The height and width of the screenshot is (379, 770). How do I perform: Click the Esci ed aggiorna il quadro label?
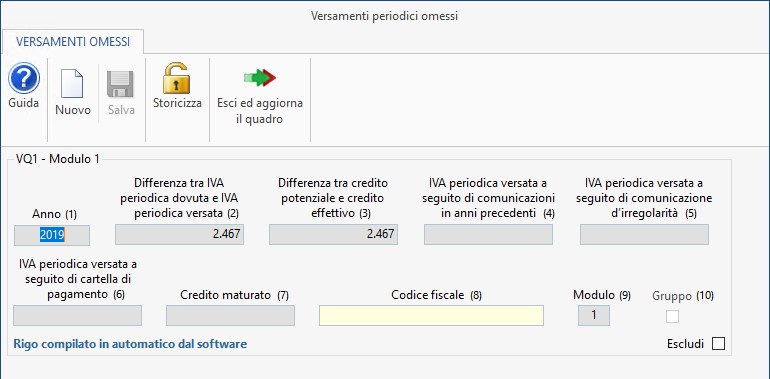point(260,111)
